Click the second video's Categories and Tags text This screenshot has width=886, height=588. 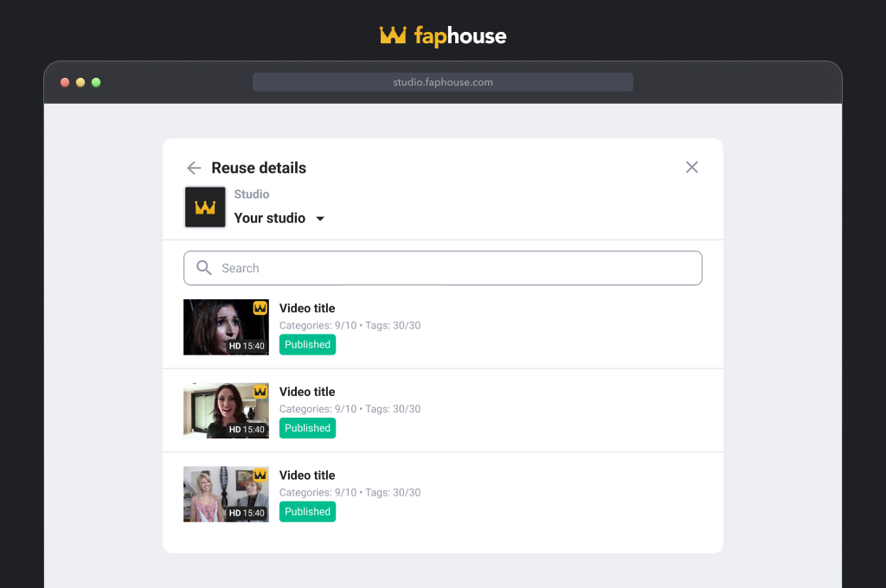tap(350, 409)
